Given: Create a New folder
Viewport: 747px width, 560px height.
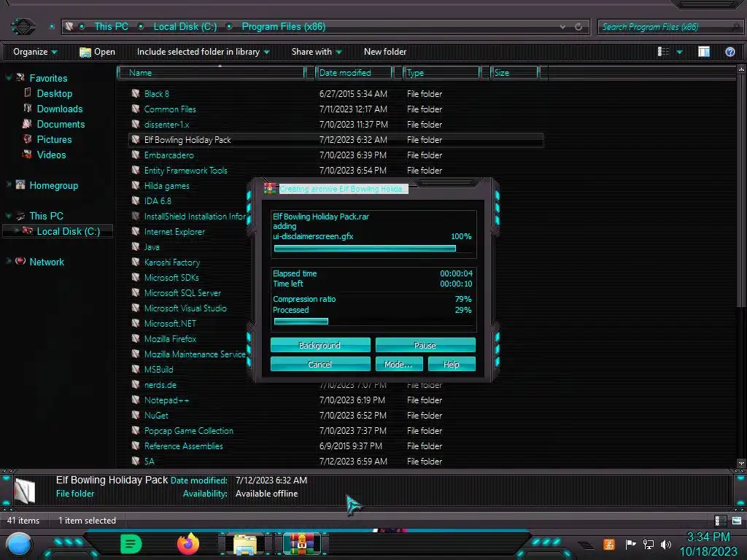Looking at the screenshot, I should tap(385, 52).
